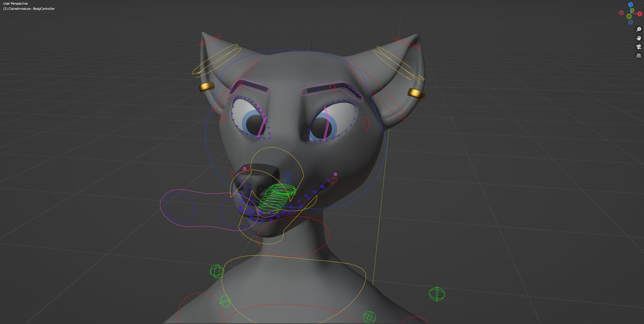Click the 'User Perspective' viewport label
644x324 pixels.
click(x=15, y=3)
